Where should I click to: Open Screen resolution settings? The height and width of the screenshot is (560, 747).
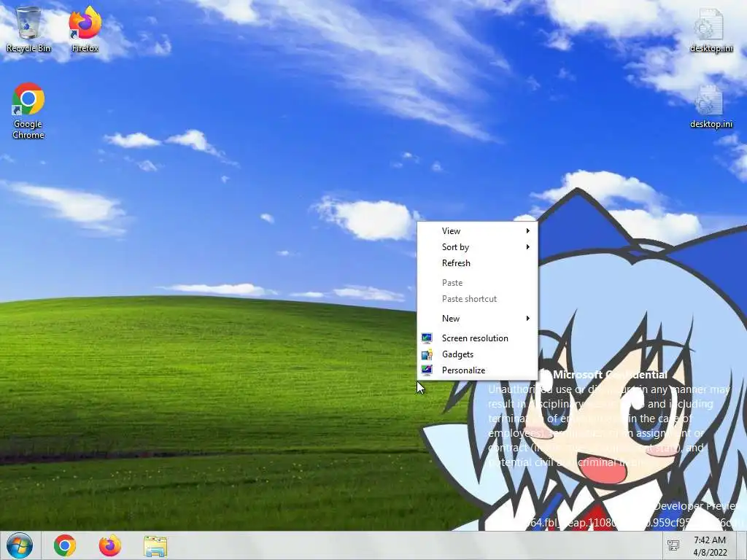coord(477,338)
